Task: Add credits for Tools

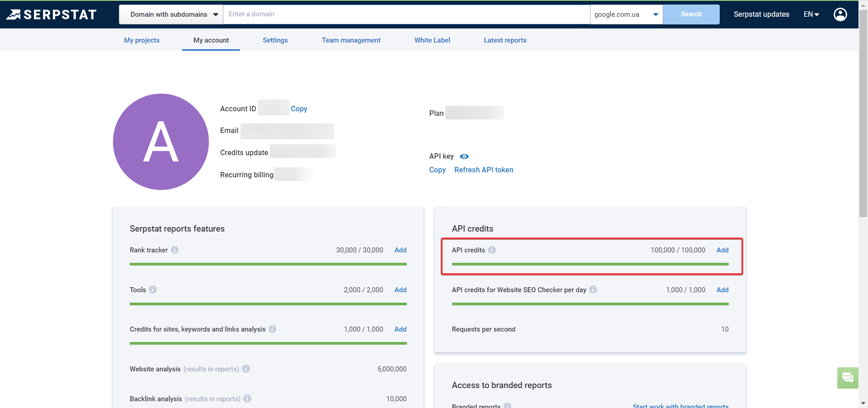Action: (400, 290)
